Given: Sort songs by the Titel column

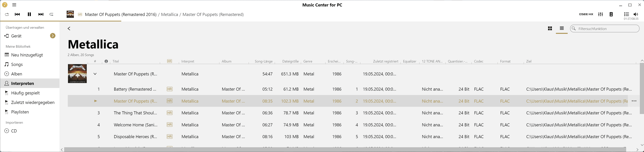Looking at the screenshot, I should [x=116, y=61].
